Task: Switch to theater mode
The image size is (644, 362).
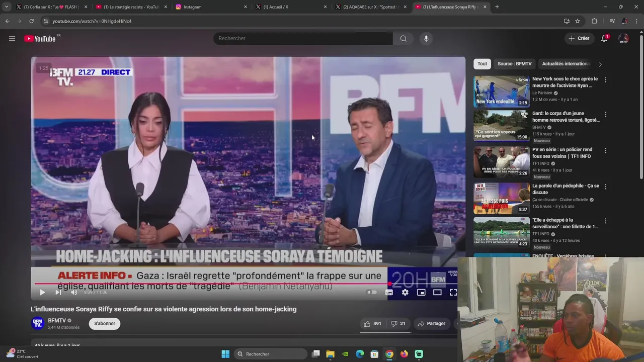Action: [437, 292]
